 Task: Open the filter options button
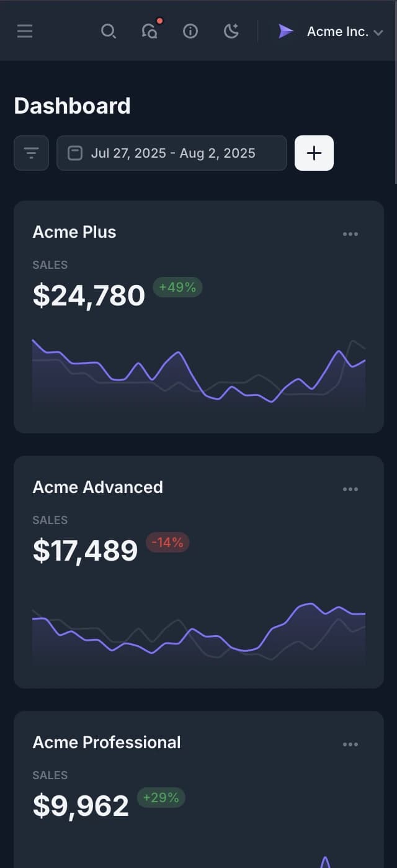[x=31, y=153]
